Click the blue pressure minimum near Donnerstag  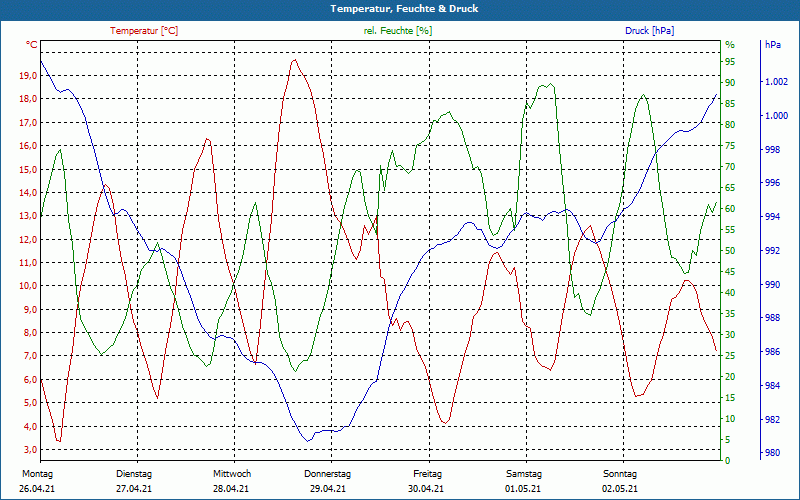308,441
